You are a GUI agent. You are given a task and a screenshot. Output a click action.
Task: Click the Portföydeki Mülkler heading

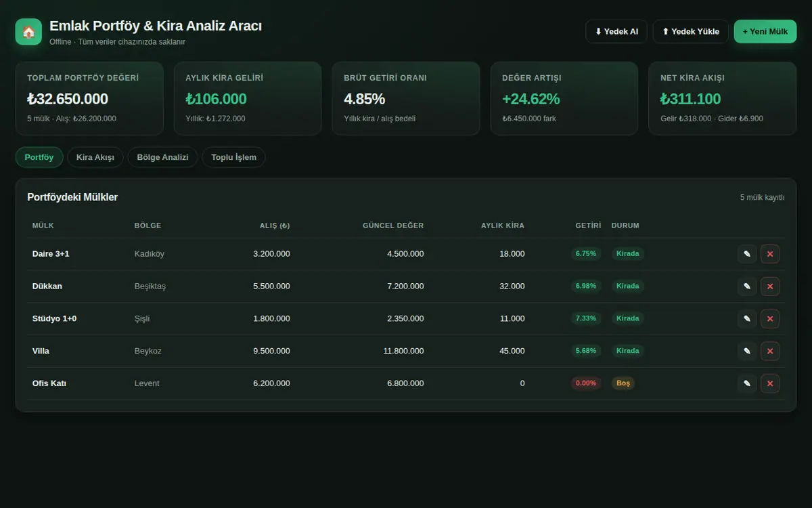coord(72,197)
